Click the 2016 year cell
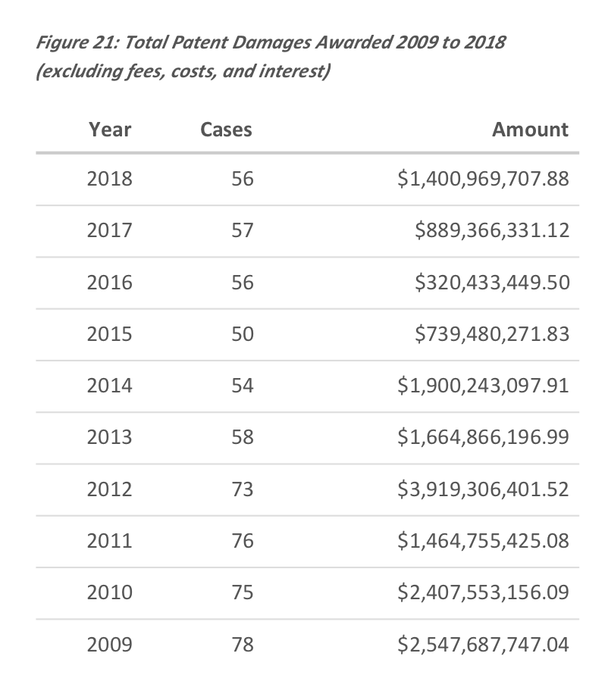The image size is (608, 700). tap(110, 283)
